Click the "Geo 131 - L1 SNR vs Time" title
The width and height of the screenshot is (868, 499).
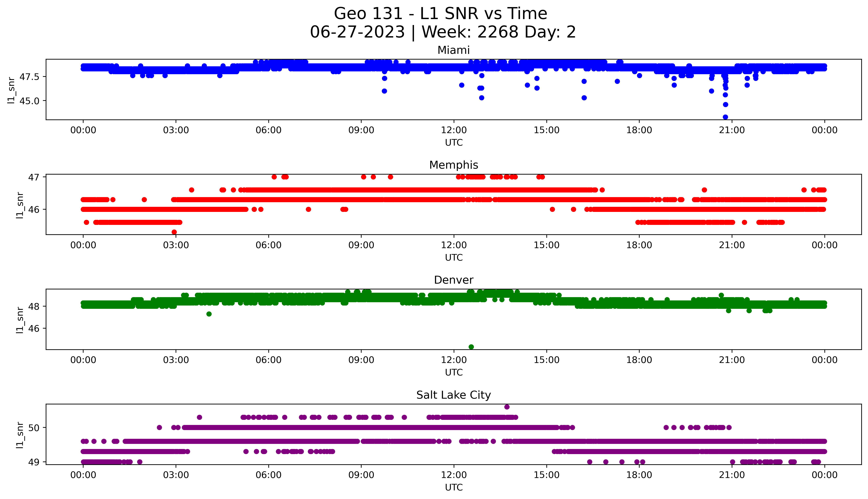click(440, 14)
